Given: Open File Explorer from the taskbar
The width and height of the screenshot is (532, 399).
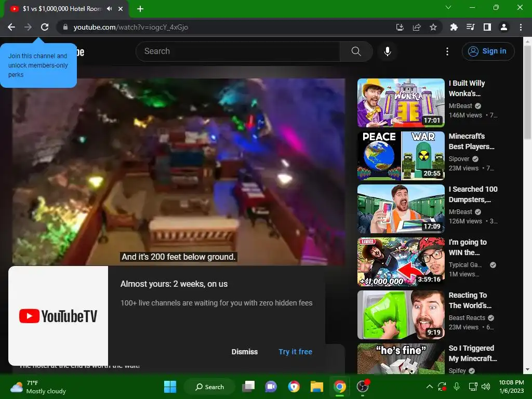Looking at the screenshot, I should pos(316,387).
